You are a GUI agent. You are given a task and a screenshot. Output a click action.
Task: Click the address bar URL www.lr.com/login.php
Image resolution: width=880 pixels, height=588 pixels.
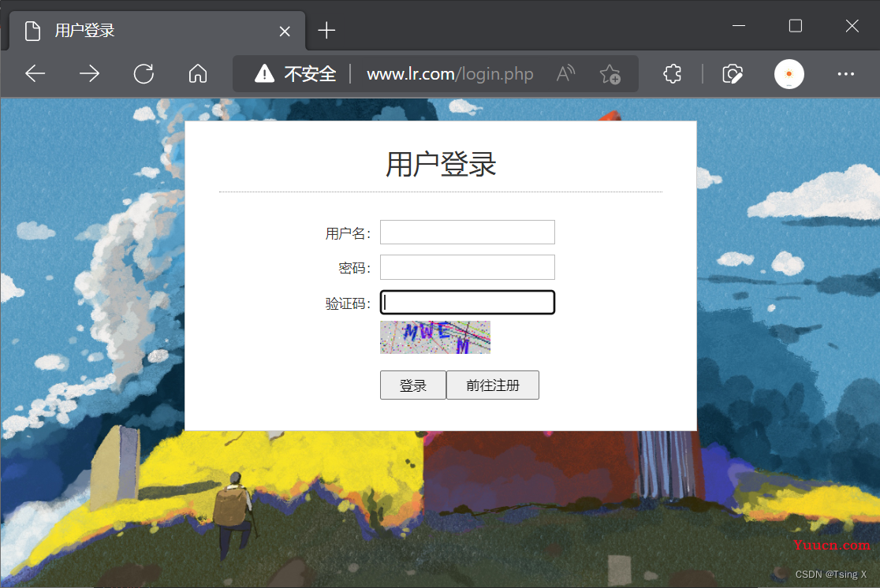(449, 73)
